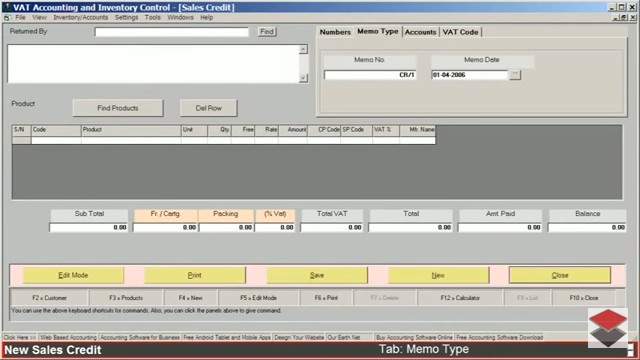
Task: Click the Fr. / Cartg. amount field
Action: (x=165, y=227)
